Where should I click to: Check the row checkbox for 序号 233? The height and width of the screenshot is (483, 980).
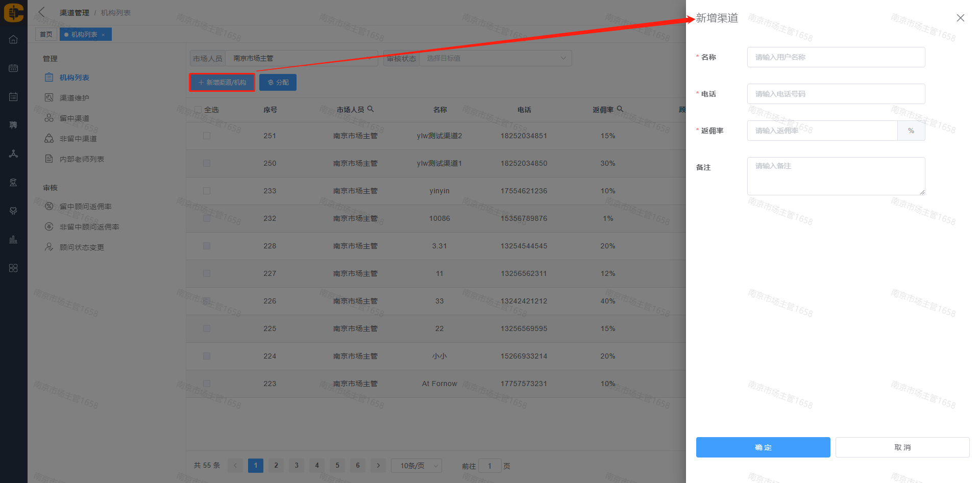pyautogui.click(x=207, y=191)
